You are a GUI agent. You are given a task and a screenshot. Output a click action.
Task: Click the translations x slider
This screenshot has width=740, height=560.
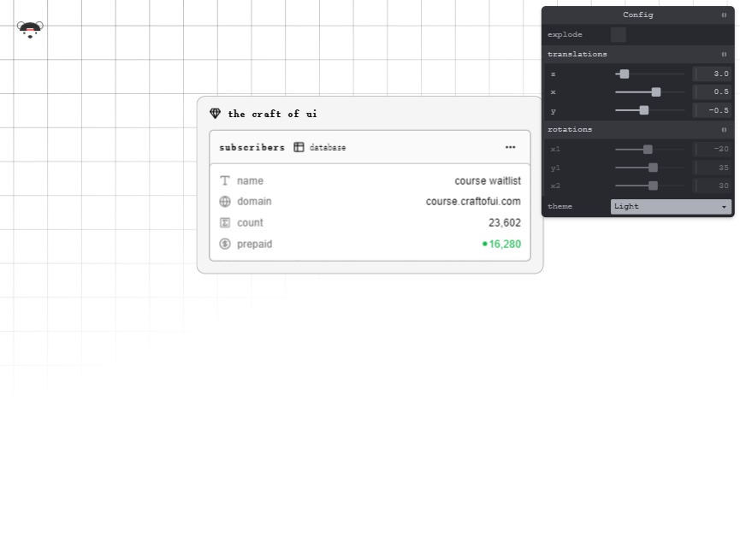tap(650, 92)
